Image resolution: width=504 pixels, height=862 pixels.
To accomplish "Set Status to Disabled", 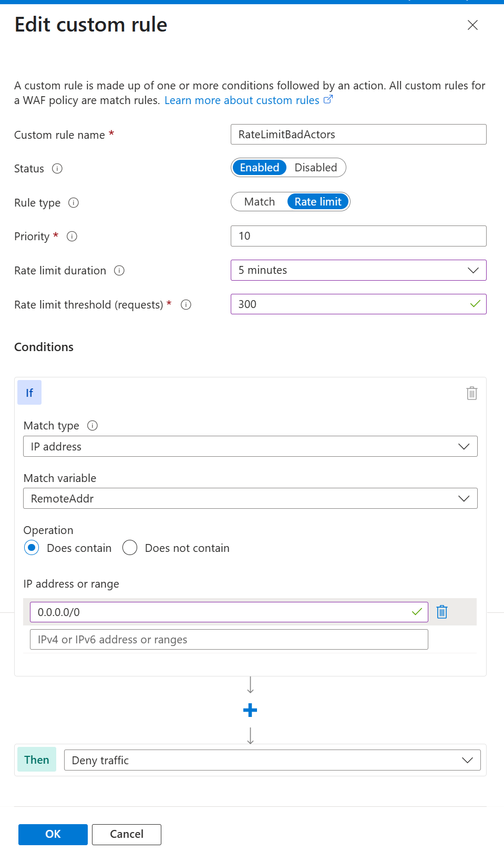I will click(x=315, y=168).
